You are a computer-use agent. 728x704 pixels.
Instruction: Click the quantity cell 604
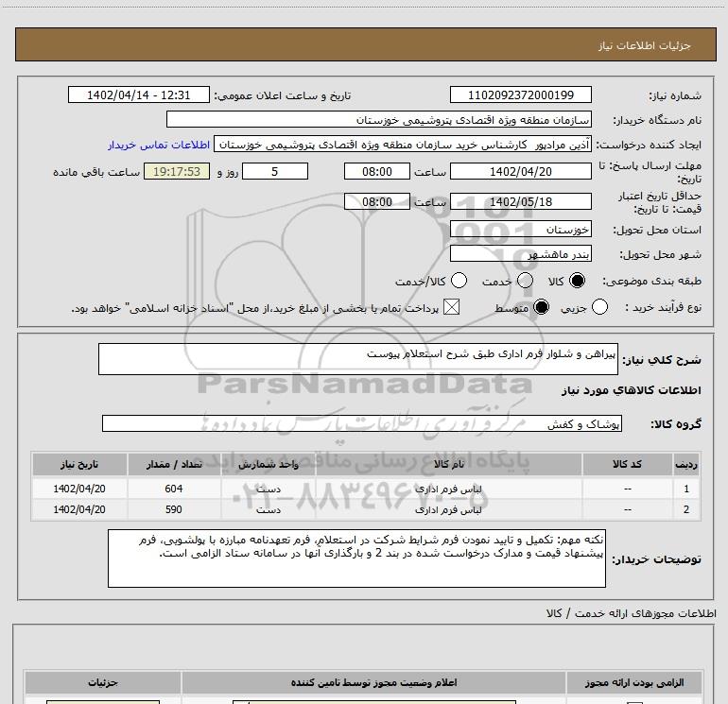click(x=174, y=489)
